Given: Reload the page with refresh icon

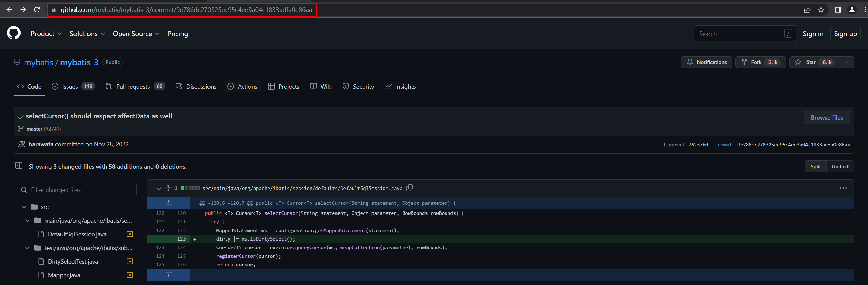Looking at the screenshot, I should tap(37, 10).
